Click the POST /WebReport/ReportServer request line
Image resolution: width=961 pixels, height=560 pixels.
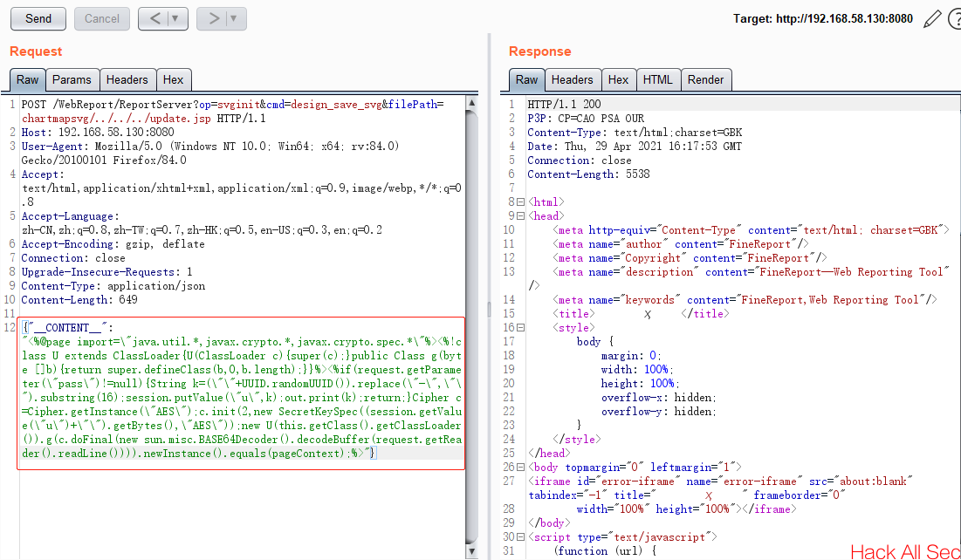click(x=233, y=105)
